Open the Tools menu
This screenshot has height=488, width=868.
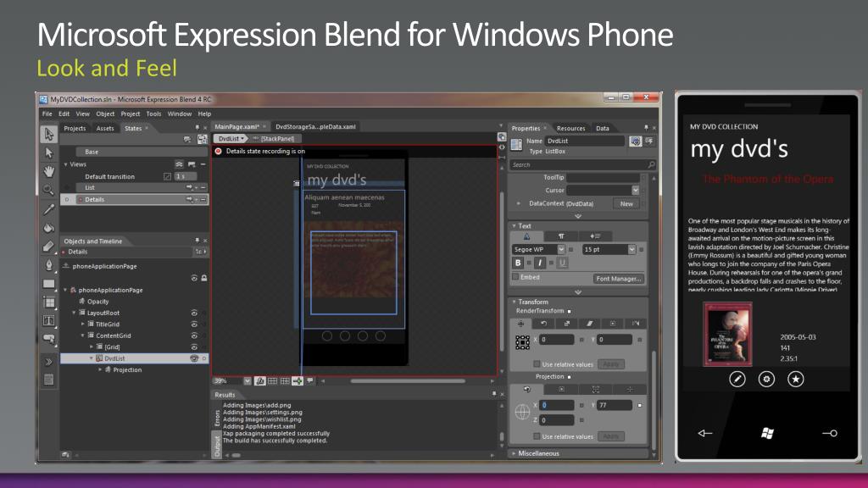154,114
